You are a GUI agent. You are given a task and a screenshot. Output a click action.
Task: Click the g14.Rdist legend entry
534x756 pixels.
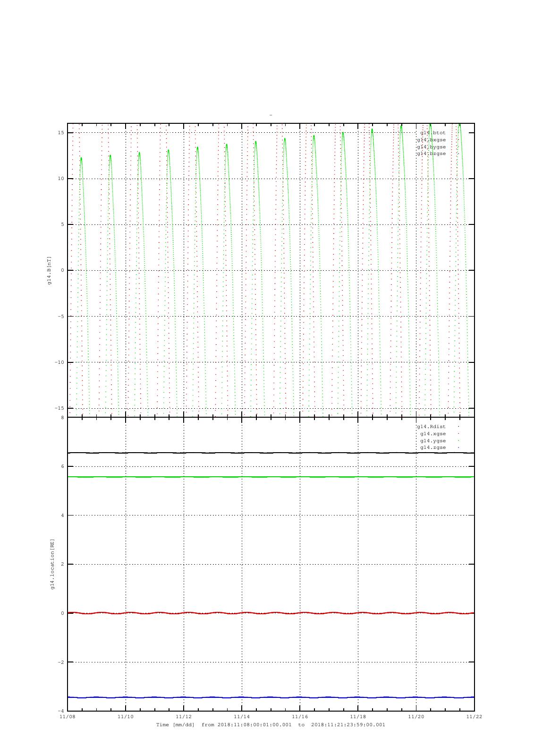pyautogui.click(x=431, y=427)
